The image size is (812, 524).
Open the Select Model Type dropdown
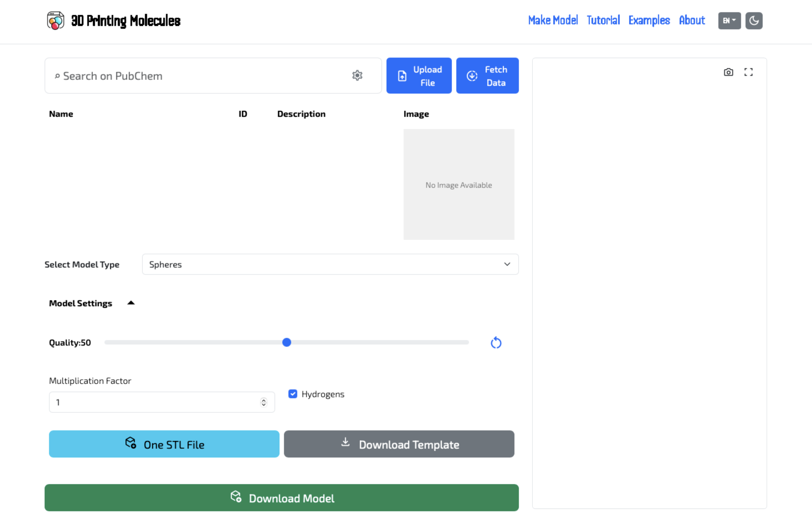point(330,264)
